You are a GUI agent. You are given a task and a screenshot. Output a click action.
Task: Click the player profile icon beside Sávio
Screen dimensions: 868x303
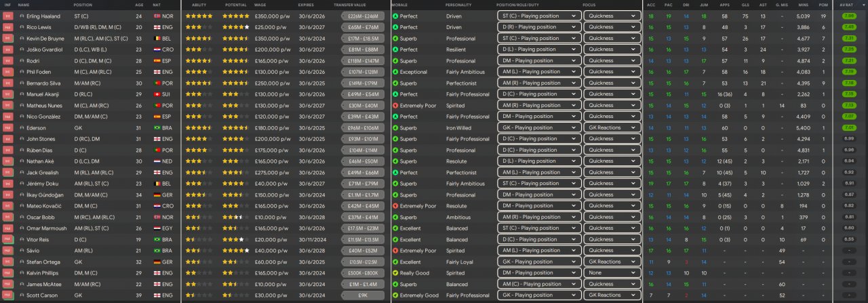21,251
